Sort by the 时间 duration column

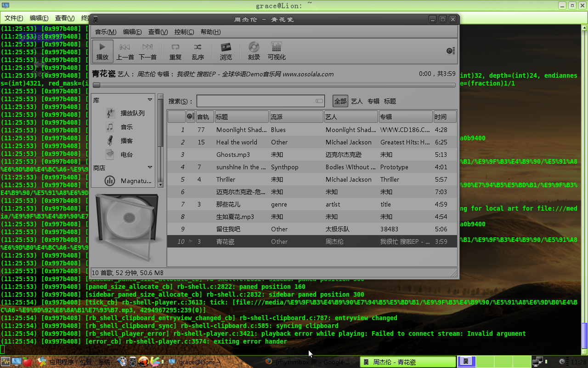pyautogui.click(x=445, y=117)
